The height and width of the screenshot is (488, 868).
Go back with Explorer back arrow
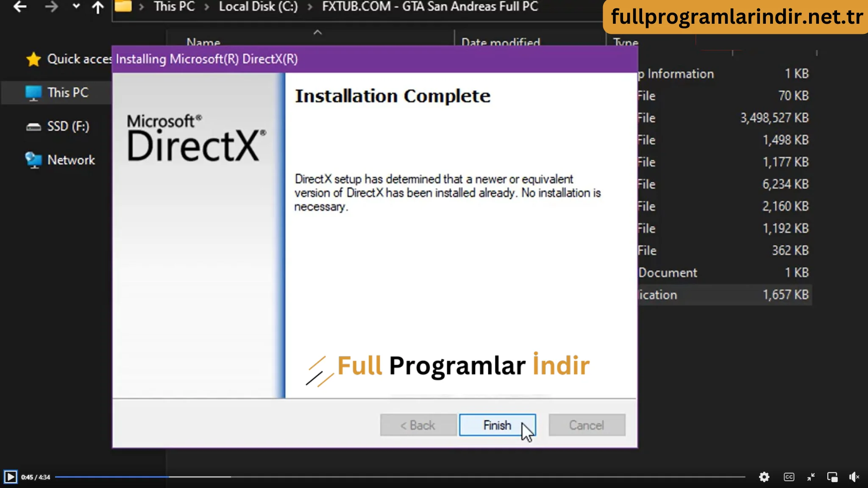pos(20,6)
